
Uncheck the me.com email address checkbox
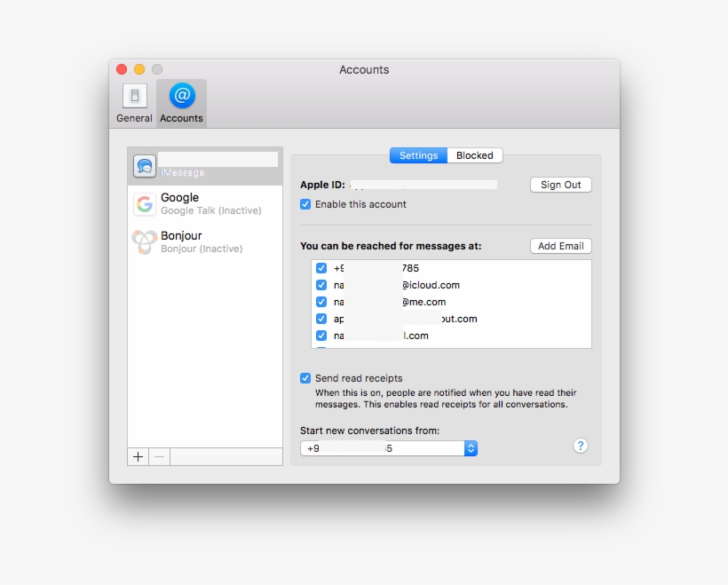321,302
